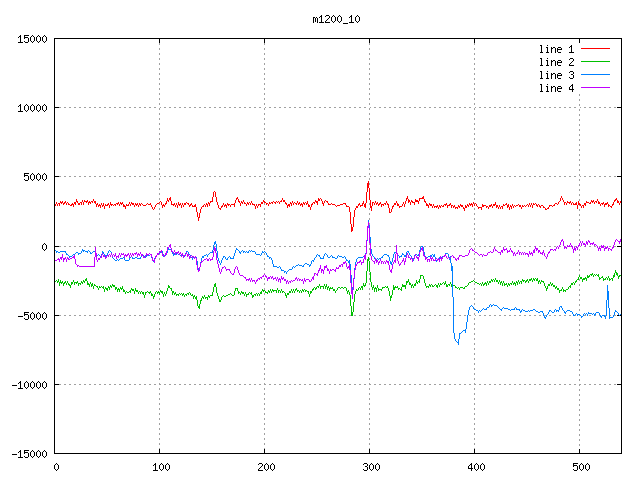Image resolution: width=640 pixels, height=480 pixels.
Task: Select the -10000 y-axis tick label
Action: [x=28, y=384]
